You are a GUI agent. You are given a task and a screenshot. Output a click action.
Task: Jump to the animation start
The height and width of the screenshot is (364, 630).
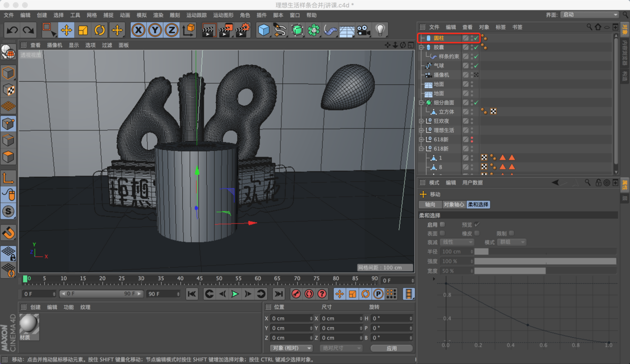coord(192,294)
